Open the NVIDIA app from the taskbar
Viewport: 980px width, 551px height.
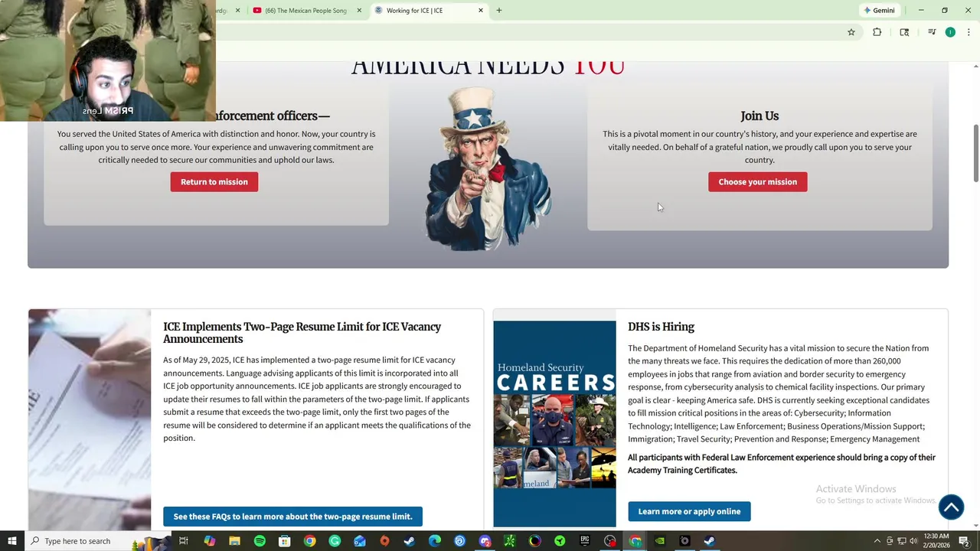[660, 541]
